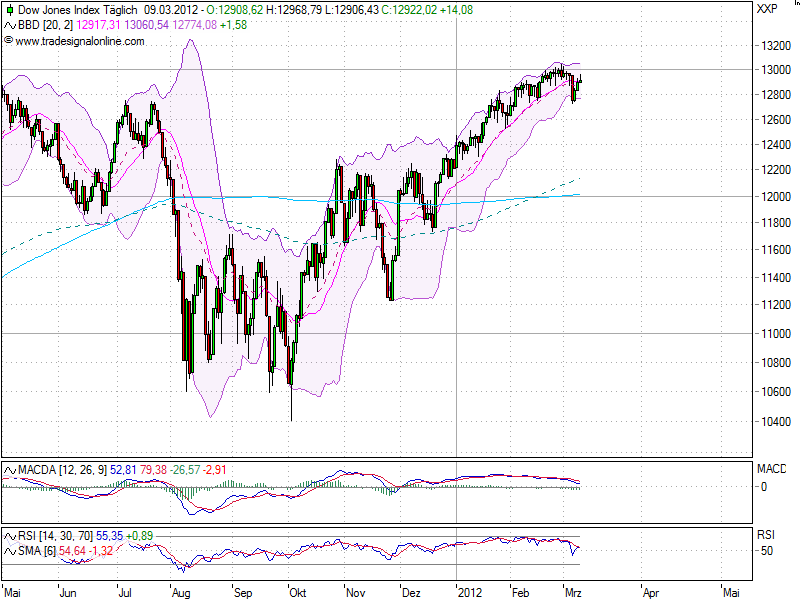800x600 pixels.
Task: Click the wave icon next to MACDA [12, 26, 9]
Action: (10, 470)
